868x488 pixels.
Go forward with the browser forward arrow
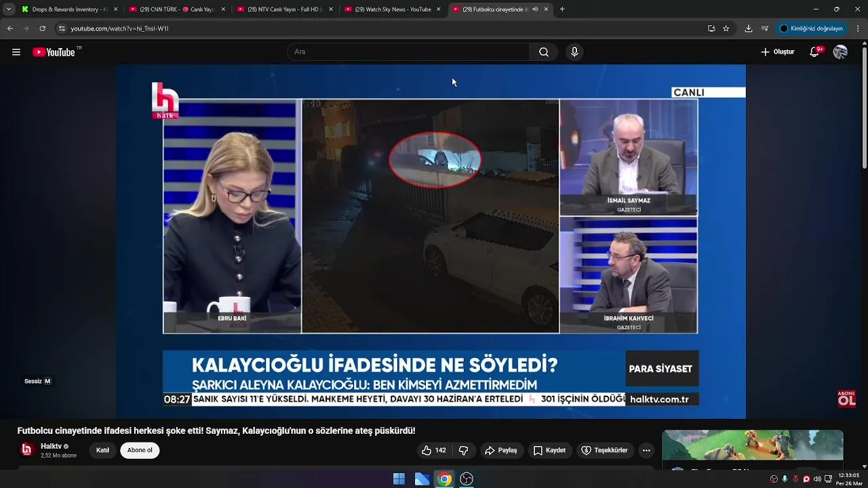tap(26, 28)
